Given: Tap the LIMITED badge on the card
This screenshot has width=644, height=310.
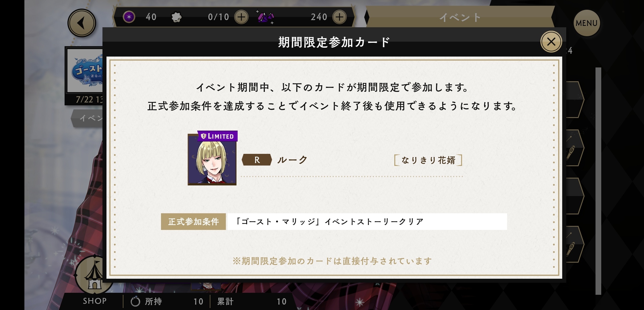Looking at the screenshot, I should tap(217, 136).
